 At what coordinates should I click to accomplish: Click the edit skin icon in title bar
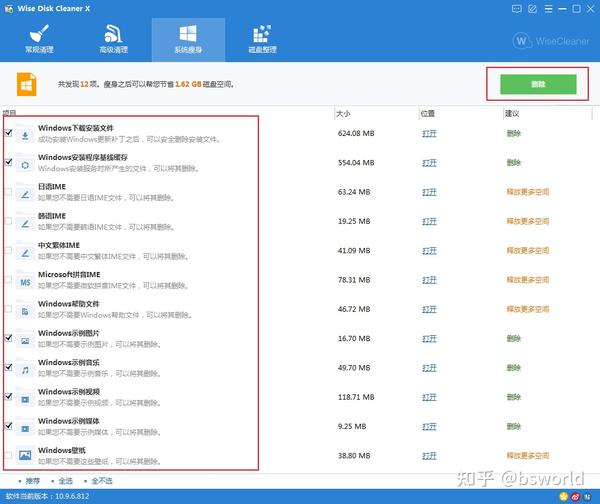tap(532, 9)
